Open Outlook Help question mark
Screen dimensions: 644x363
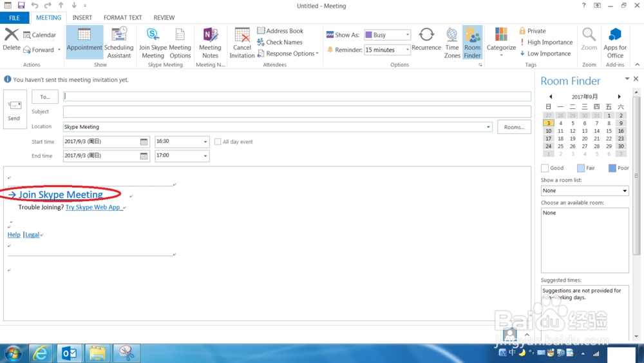(583, 5)
